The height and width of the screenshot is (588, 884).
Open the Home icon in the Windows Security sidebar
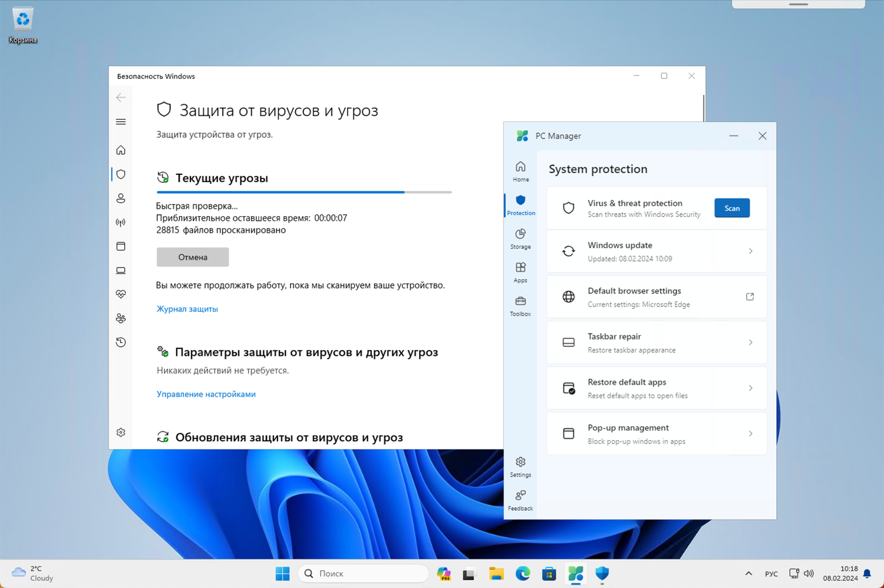[121, 150]
